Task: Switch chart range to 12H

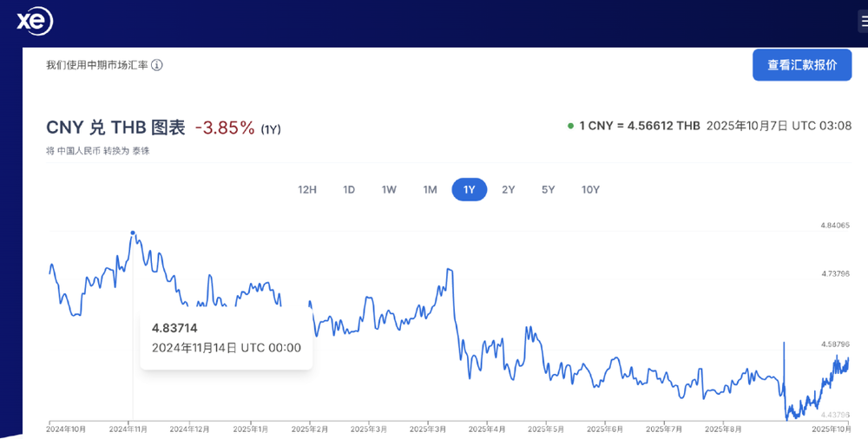Action: click(307, 189)
